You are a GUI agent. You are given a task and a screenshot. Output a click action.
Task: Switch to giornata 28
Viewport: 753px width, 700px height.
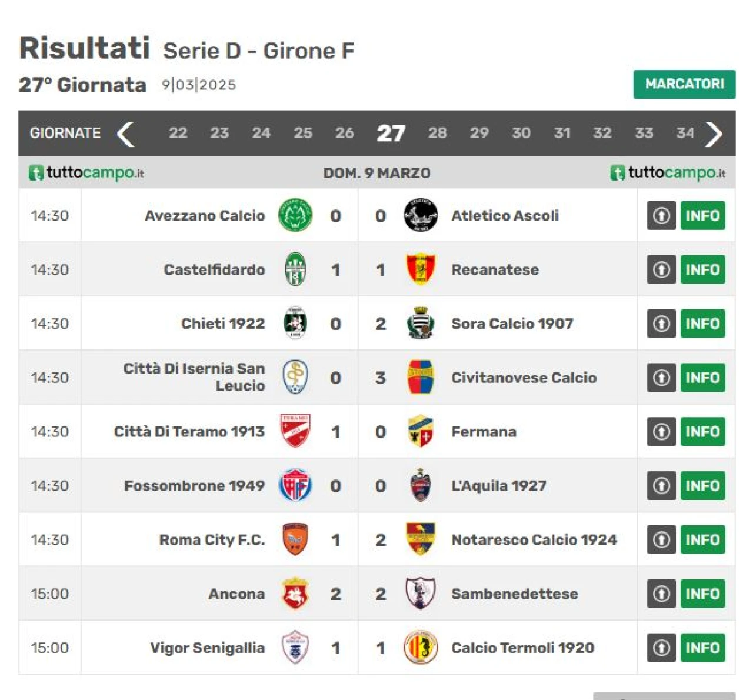point(437,133)
